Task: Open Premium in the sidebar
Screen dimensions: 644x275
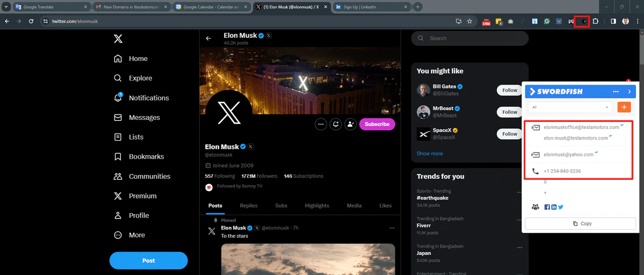Action: click(135, 196)
